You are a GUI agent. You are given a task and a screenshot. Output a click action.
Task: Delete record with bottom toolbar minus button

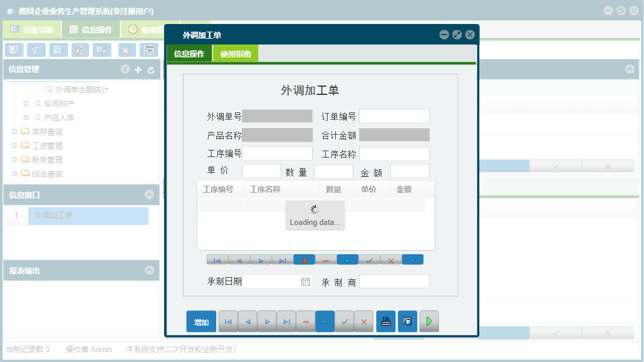[x=306, y=322]
